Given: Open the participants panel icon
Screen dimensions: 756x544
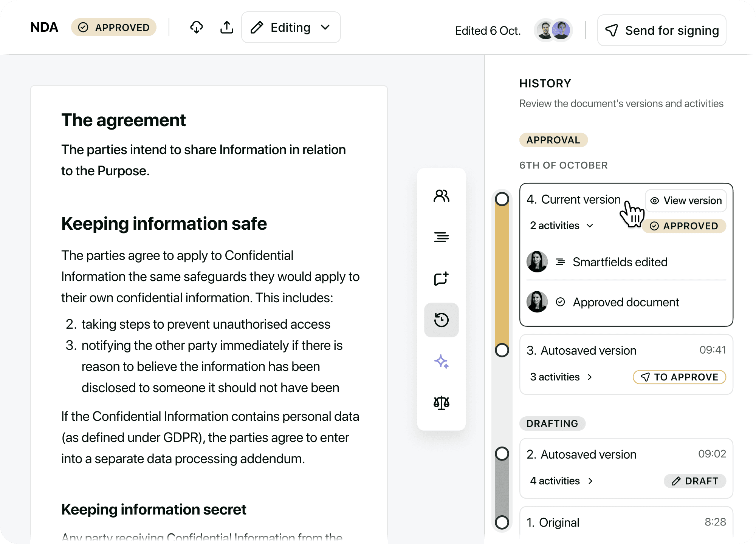Looking at the screenshot, I should coord(441,196).
